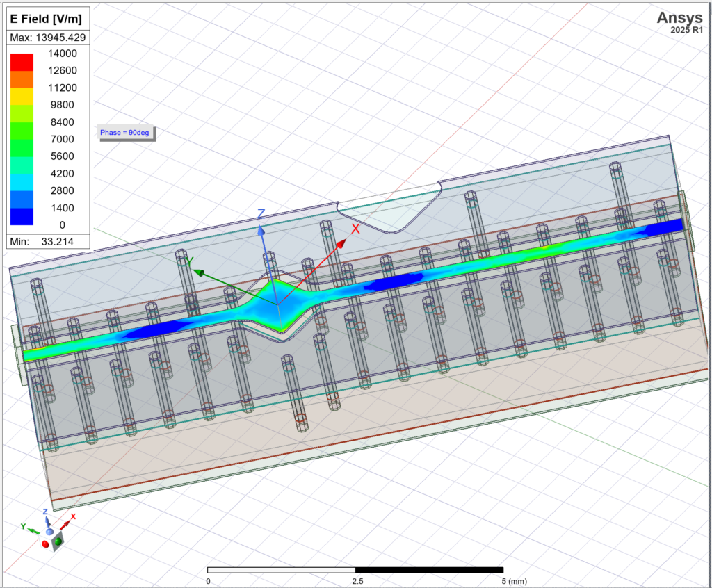Click the blue Z axis sphere on the orientation gizmo
The height and width of the screenshot is (588, 712).
coord(49,532)
